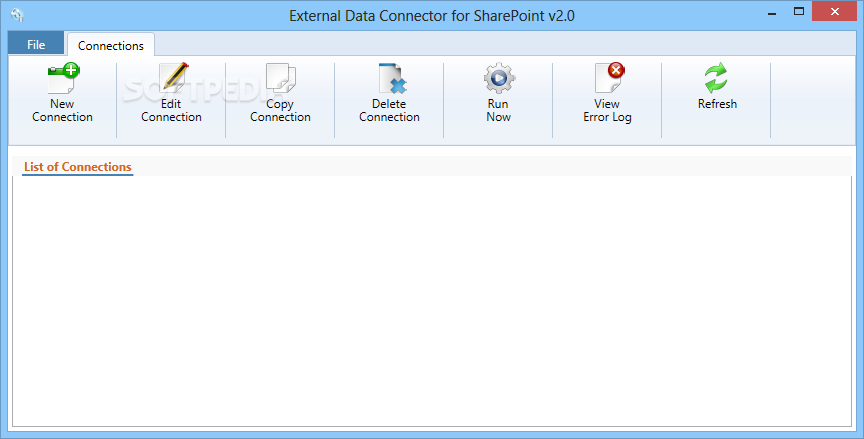Click the Copy Connection icon
Image resolution: width=864 pixels, height=439 pixels.
point(280,78)
